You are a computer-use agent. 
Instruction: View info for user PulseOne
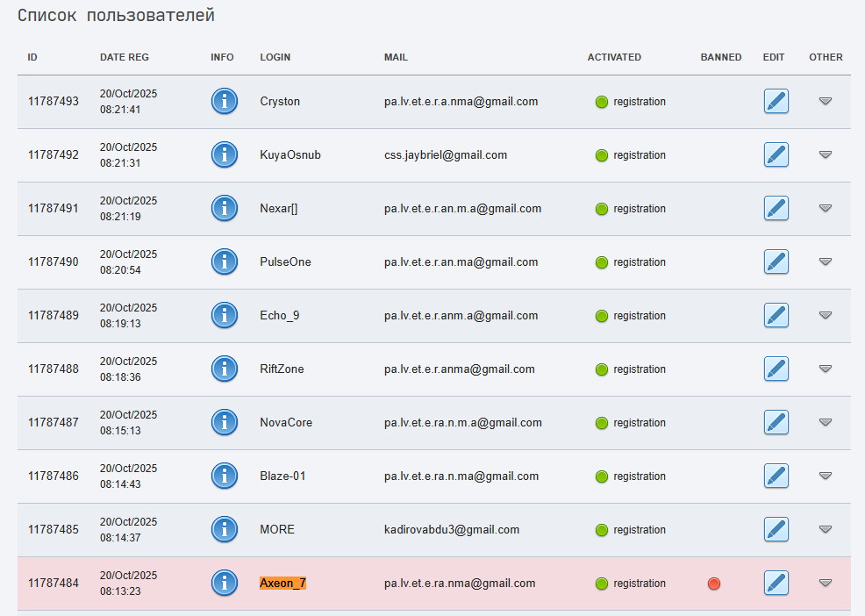225,261
